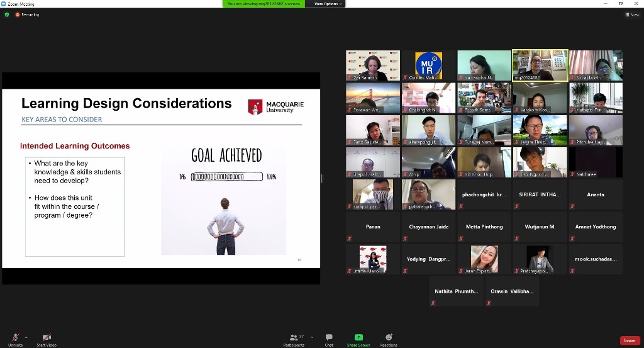Click the Zoom icon in title bar
The image size is (644, 348).
click(x=4, y=4)
